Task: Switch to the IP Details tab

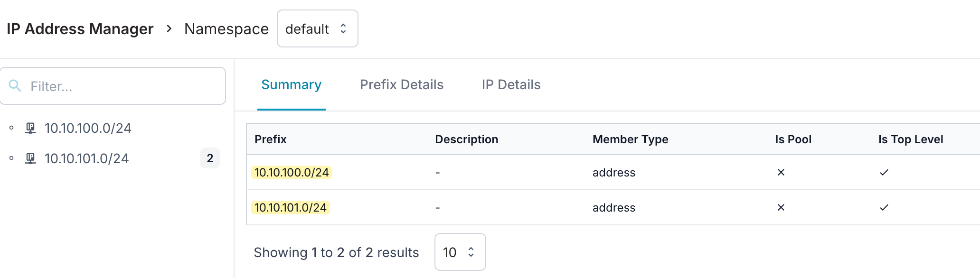Action: [511, 84]
